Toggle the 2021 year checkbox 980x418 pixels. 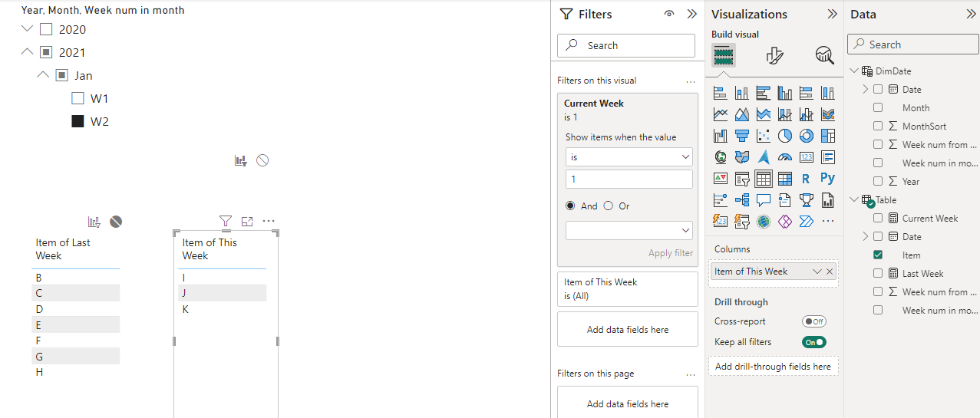pyautogui.click(x=46, y=52)
